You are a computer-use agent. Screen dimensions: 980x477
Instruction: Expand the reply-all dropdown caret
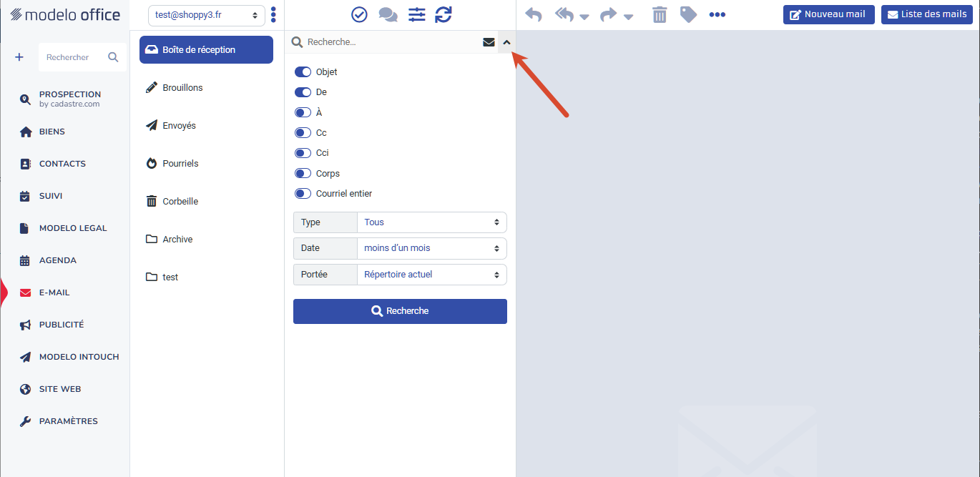click(584, 16)
